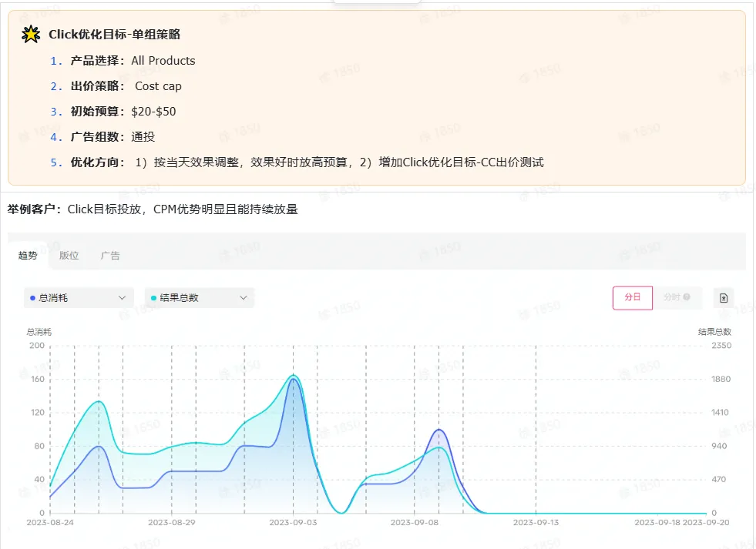Click the help question mark icon on 分时
This screenshot has width=756, height=549.
click(687, 297)
